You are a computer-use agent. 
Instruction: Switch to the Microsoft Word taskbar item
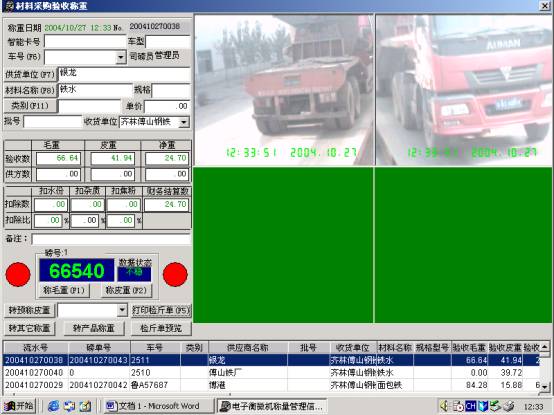[159, 406]
